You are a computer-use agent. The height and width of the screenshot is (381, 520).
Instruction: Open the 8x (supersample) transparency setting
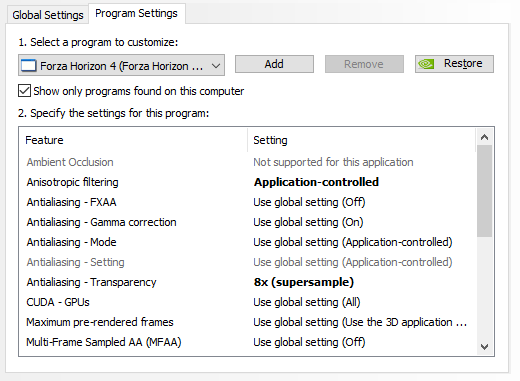tap(304, 282)
